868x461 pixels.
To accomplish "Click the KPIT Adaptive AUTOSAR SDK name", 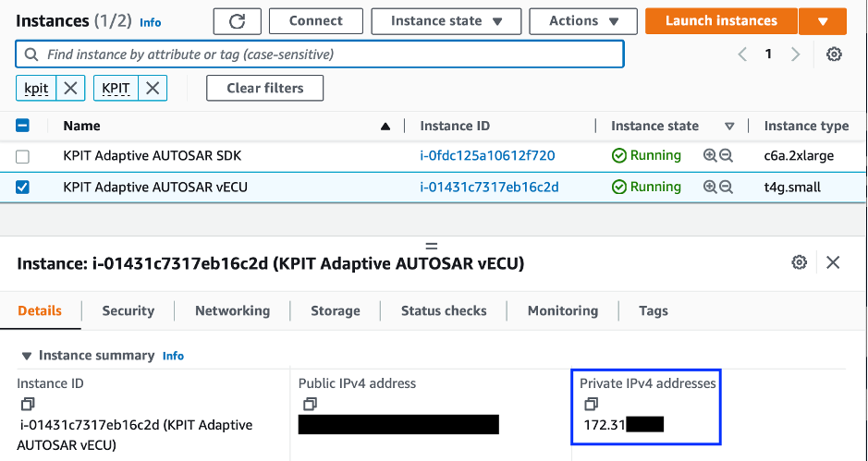I will click(x=153, y=155).
